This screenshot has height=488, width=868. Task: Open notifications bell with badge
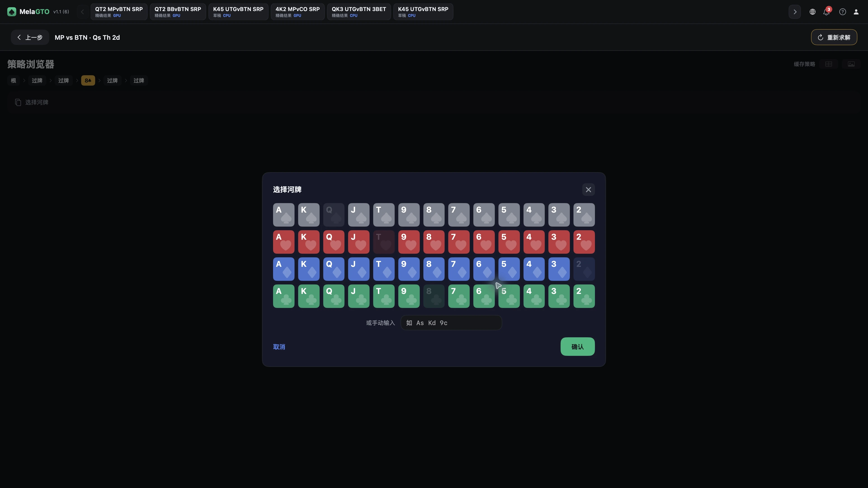pos(827,12)
